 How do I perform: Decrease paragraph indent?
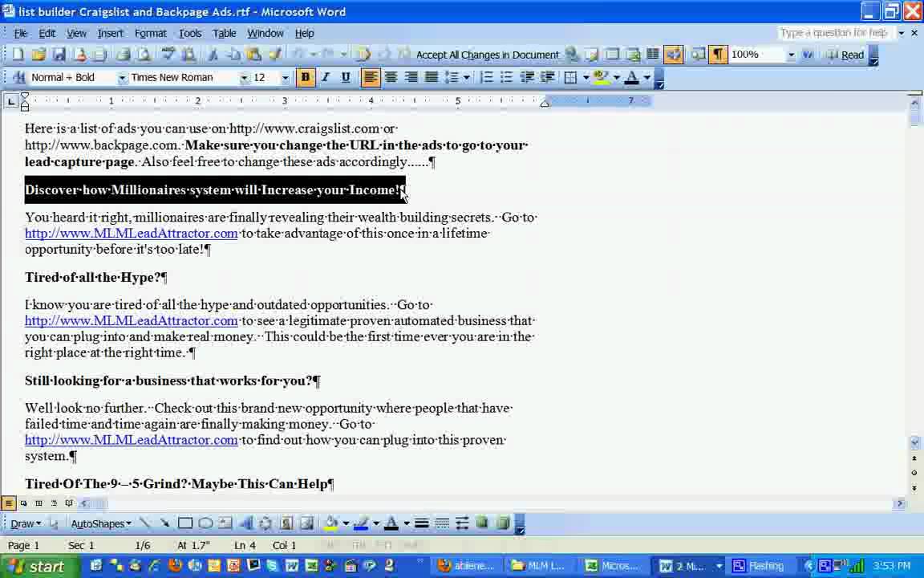point(527,77)
